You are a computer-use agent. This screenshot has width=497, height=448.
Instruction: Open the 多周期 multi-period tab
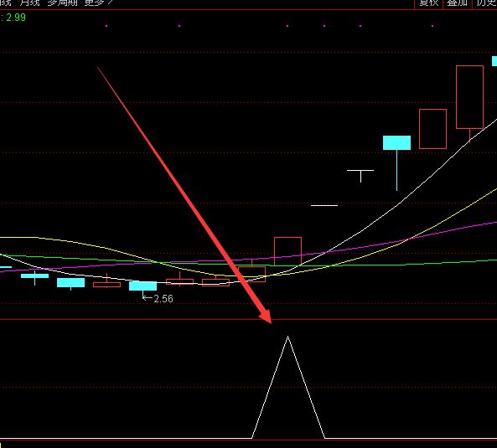click(x=63, y=3)
